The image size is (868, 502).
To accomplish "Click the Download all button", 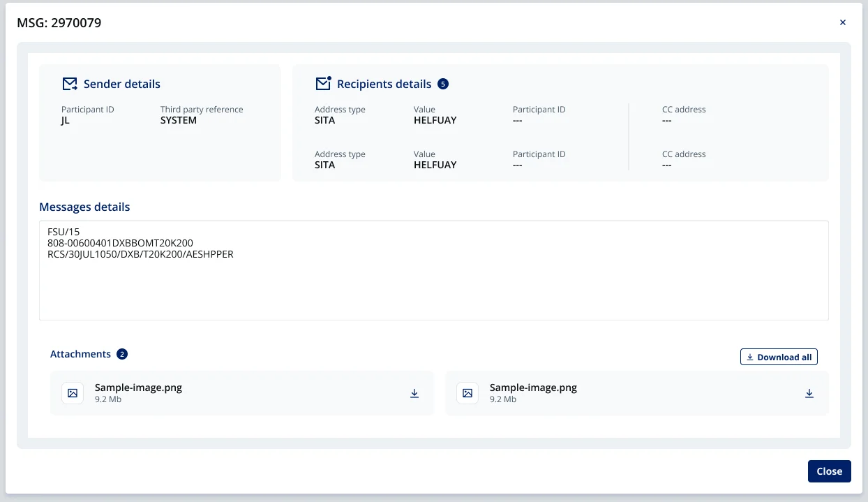I will pos(779,357).
